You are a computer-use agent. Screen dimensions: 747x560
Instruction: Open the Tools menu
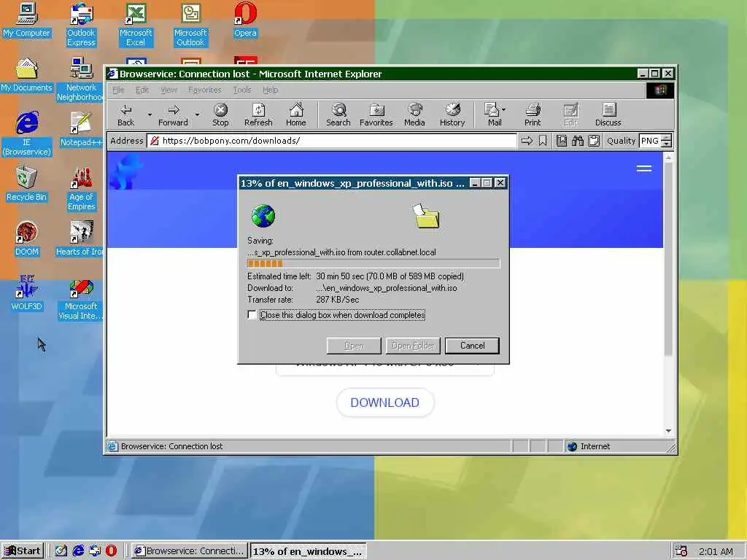point(242,90)
